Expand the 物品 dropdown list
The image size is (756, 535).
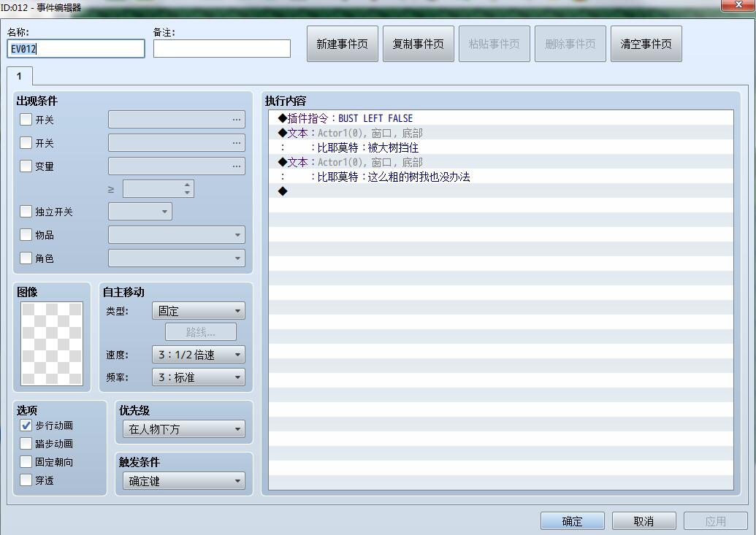pyautogui.click(x=177, y=235)
